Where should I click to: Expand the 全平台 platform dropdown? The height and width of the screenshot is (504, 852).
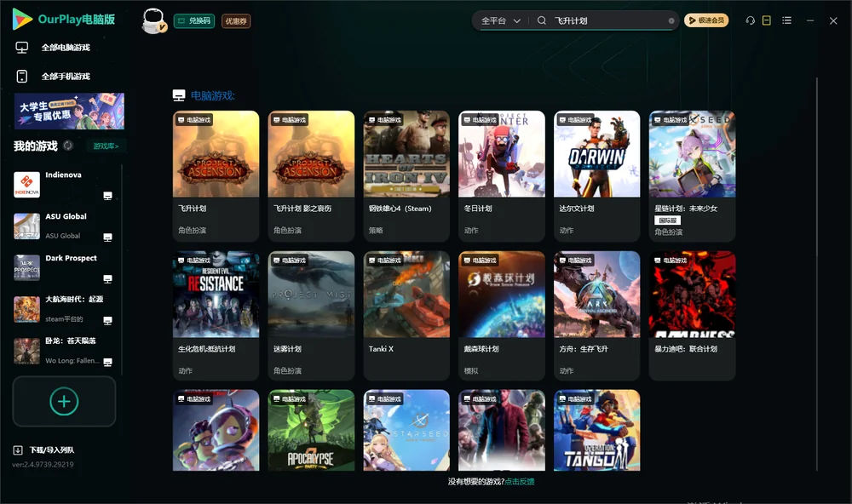500,20
